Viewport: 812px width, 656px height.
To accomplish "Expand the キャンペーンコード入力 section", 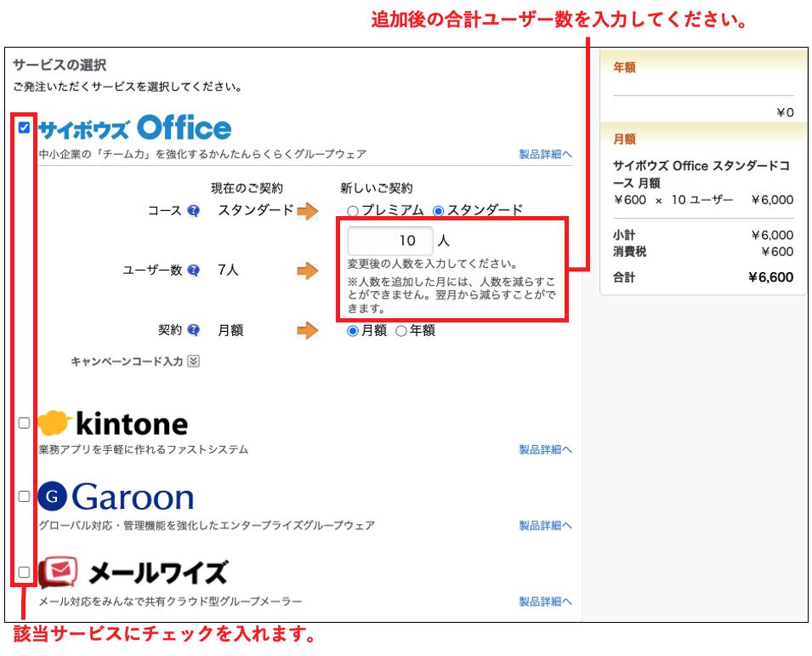I will point(193,362).
